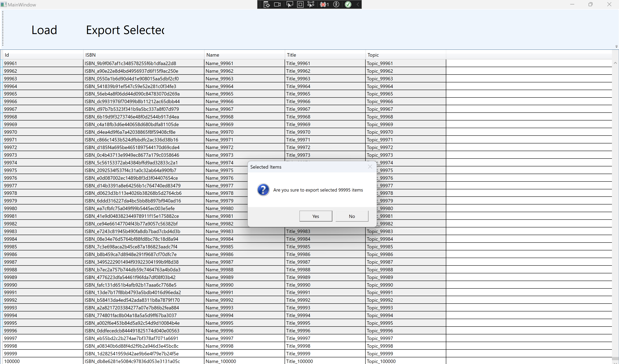Click the blue question mark dialog icon
619x364 pixels.
(263, 190)
